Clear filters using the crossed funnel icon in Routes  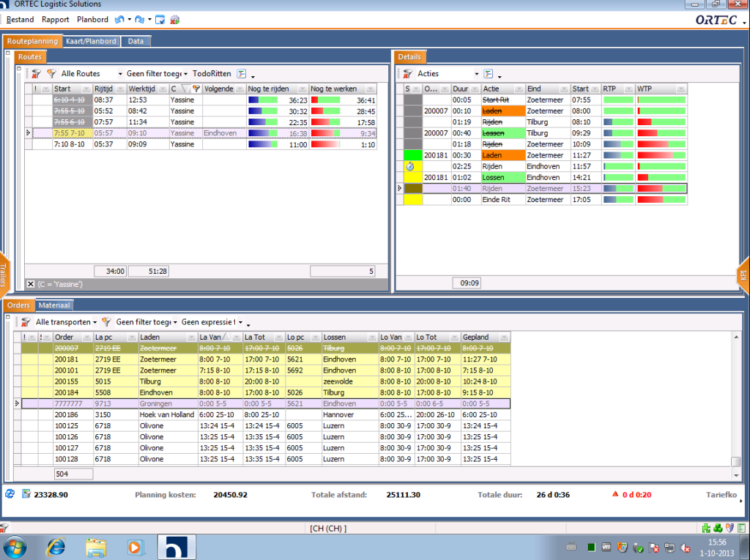coord(35,74)
